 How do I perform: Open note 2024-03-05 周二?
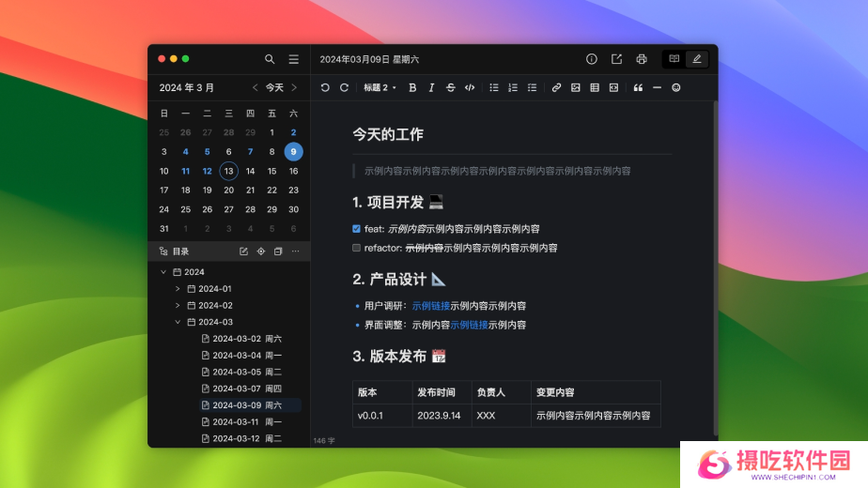click(x=242, y=372)
